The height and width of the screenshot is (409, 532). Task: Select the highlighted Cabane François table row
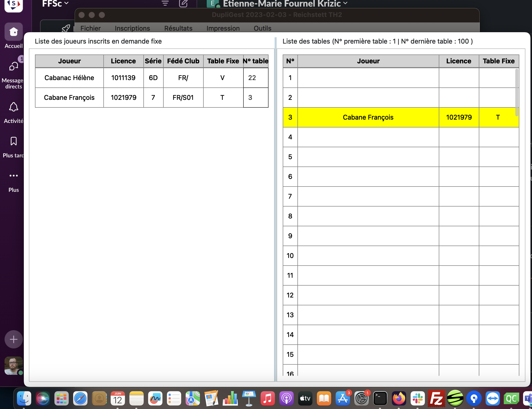[x=368, y=117]
